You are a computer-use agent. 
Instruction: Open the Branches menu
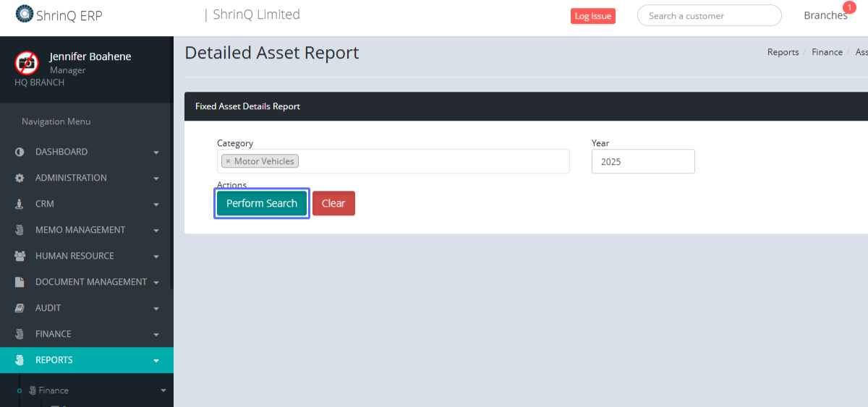pos(825,15)
